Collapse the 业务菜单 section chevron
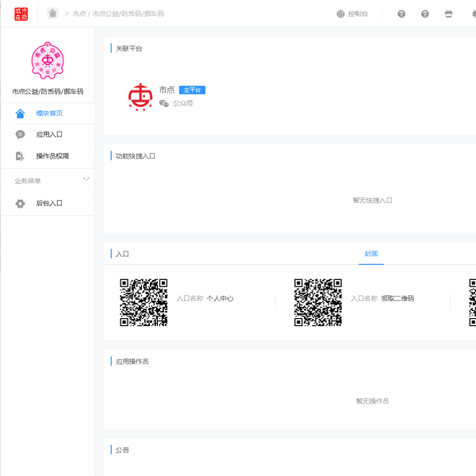 point(86,179)
